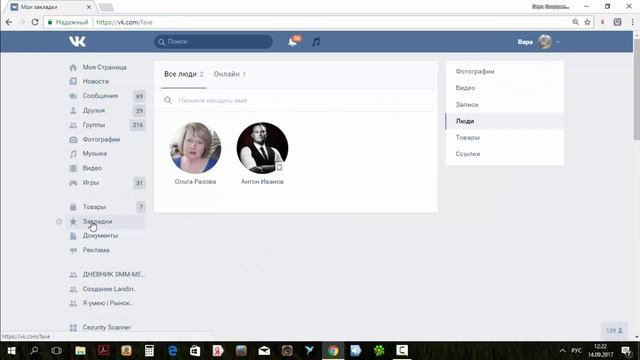Open the music note icon in header
Screen dimensions: 640x360
coord(316,42)
